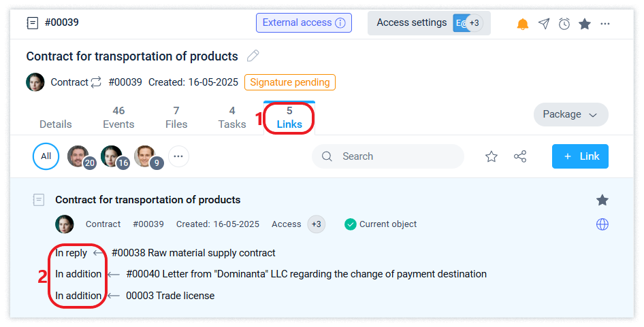Open the alarm clock reminder icon

[x=564, y=24]
